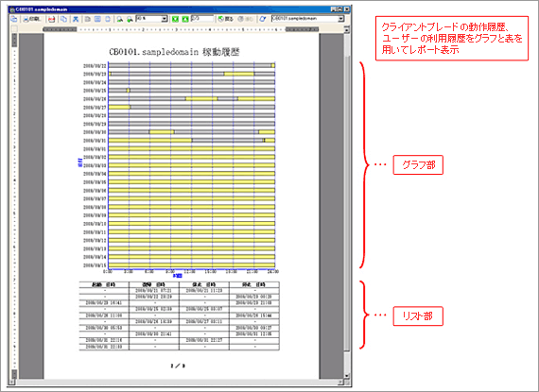Click the page number field showing 2/3

click(202, 19)
